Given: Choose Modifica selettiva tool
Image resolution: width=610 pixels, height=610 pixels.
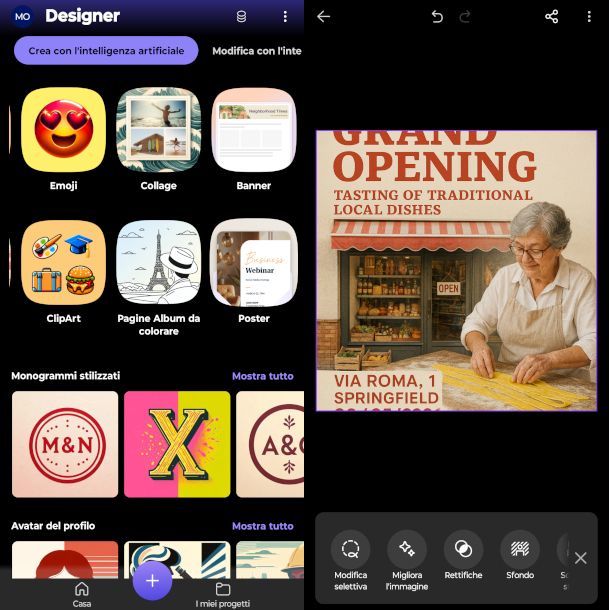Looking at the screenshot, I should [351, 560].
